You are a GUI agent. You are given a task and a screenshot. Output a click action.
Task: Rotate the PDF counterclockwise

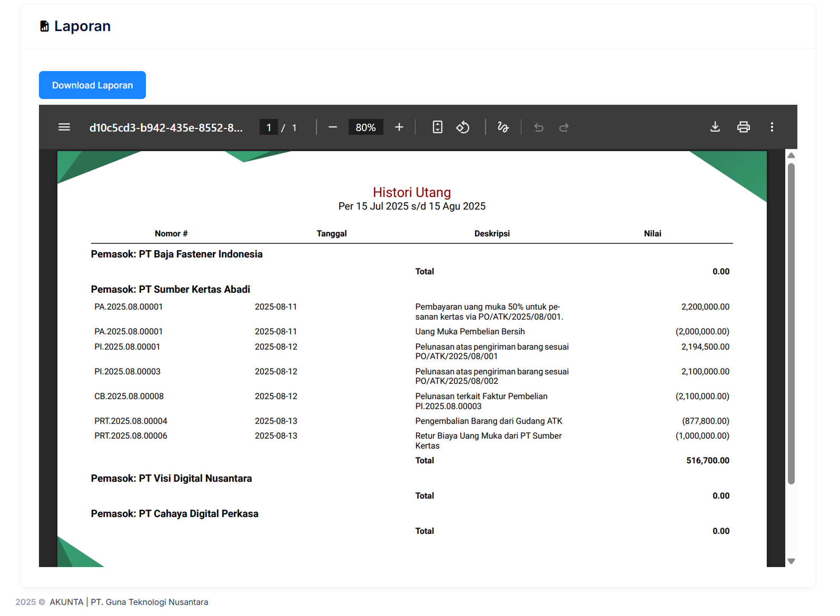click(462, 127)
